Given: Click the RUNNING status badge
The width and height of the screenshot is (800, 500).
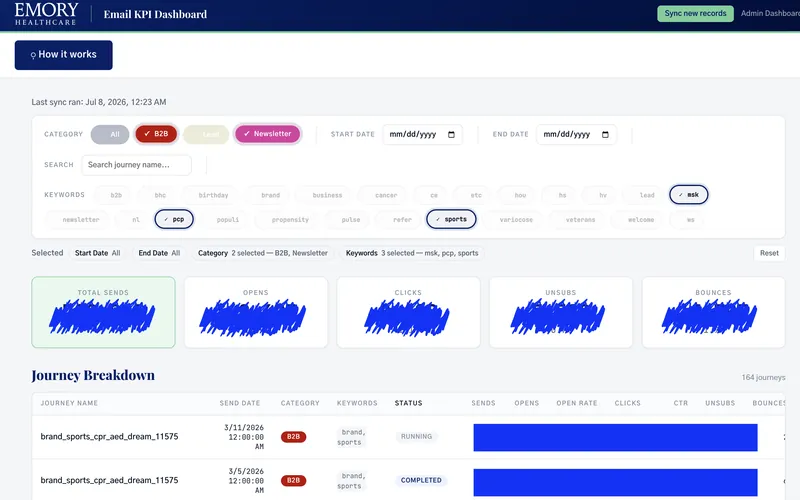Looking at the screenshot, I should 416,437.
